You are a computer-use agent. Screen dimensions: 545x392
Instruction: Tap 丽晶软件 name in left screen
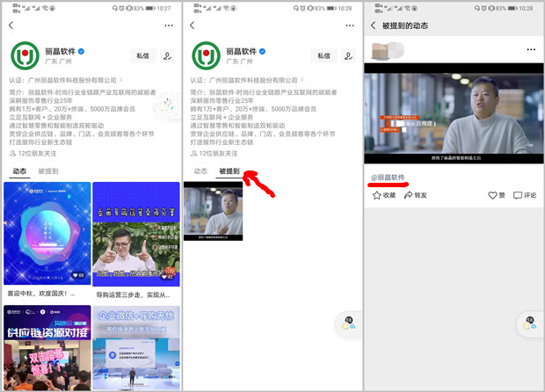pos(60,52)
